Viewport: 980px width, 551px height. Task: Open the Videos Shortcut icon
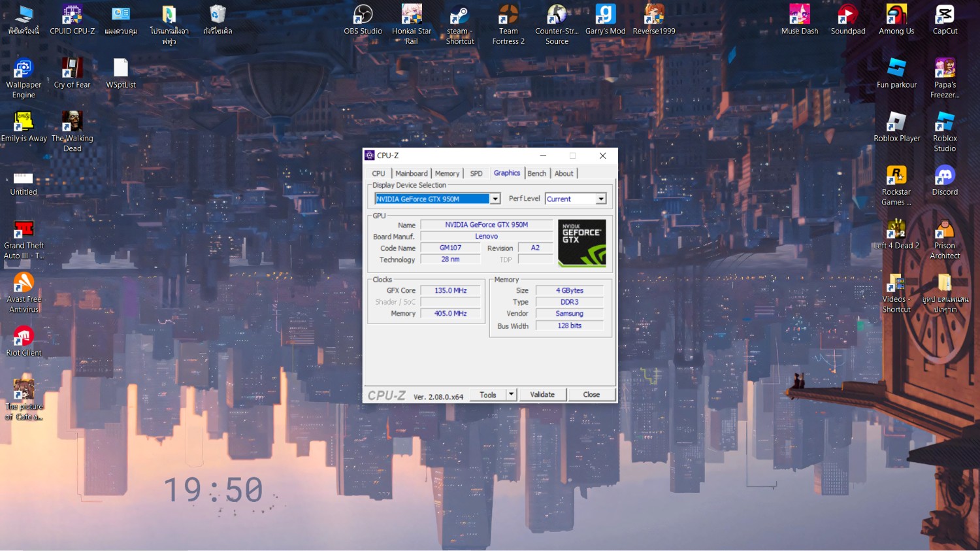[896, 293]
